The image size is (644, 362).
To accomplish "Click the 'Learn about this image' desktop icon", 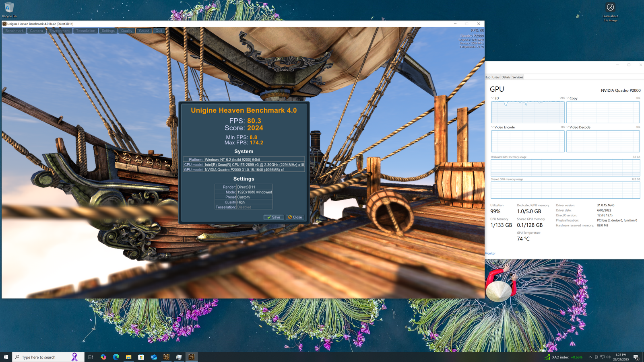I will click(610, 12).
